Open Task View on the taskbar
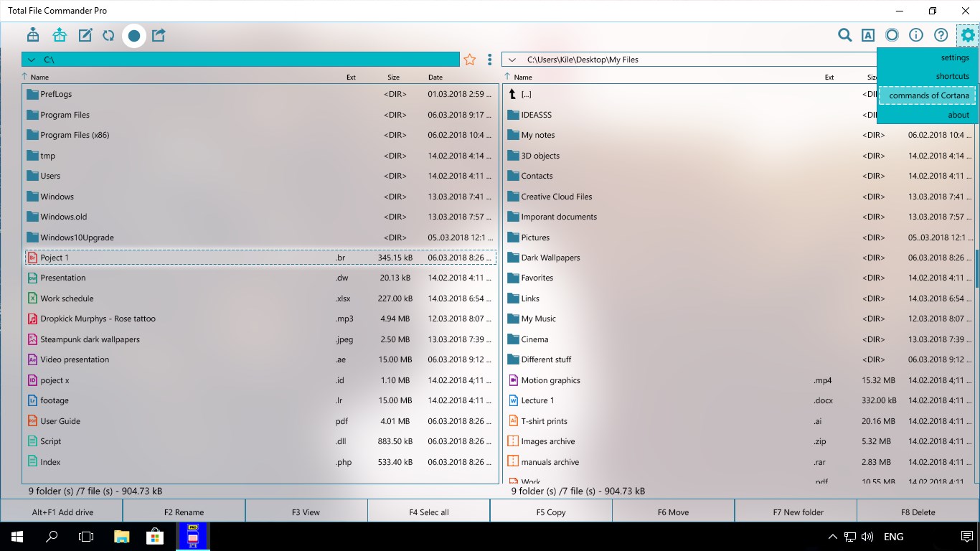 pyautogui.click(x=86, y=537)
